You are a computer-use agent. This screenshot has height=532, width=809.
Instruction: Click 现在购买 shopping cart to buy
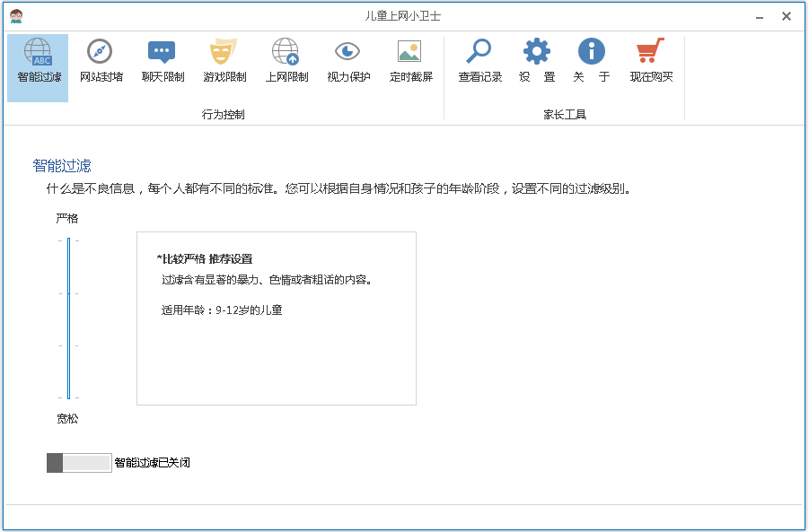651,61
